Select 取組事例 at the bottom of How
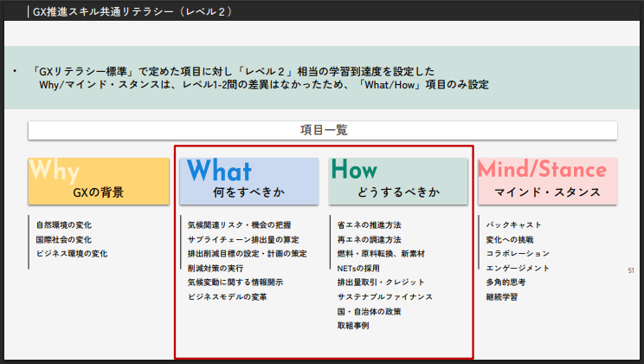Screen dimensions: 644x364 353,326
